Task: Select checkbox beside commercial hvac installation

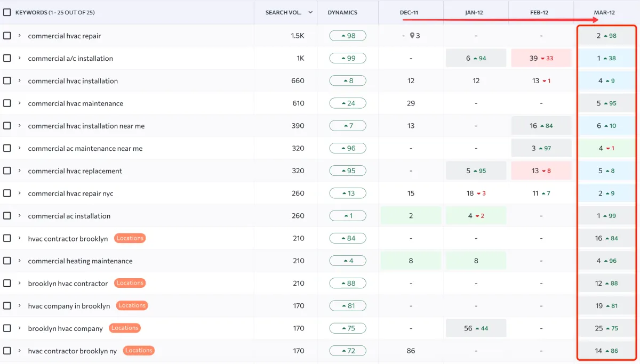Action: click(7, 80)
